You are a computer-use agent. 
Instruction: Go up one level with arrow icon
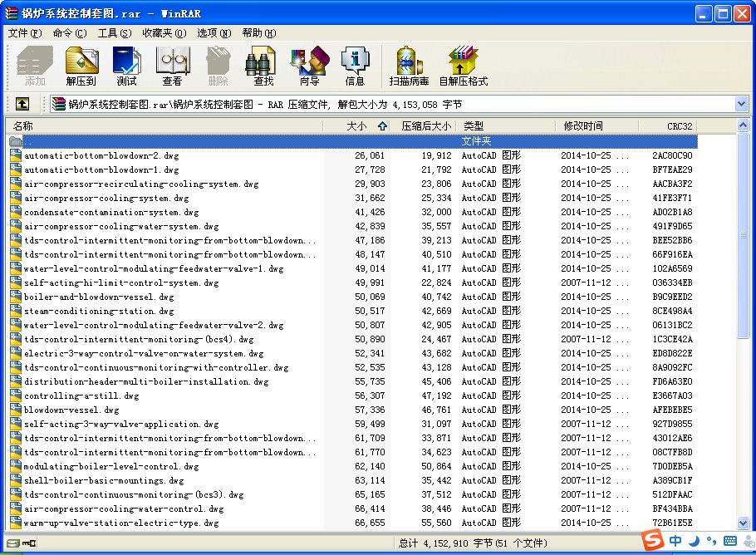[x=22, y=104]
